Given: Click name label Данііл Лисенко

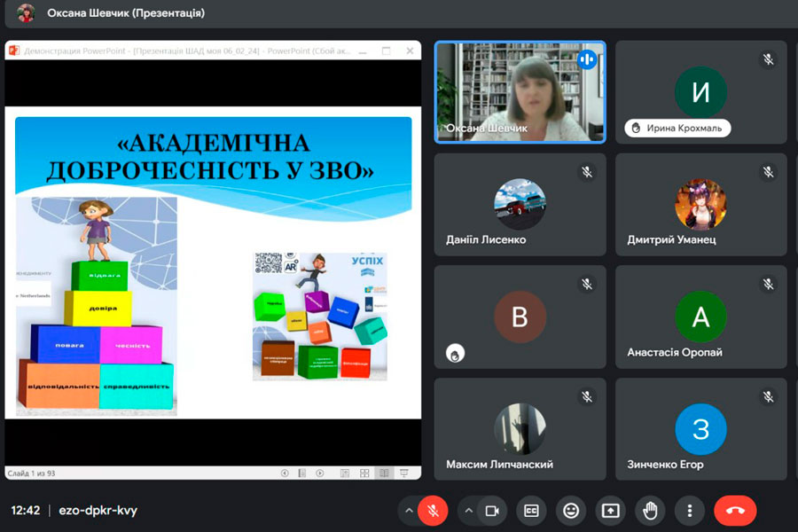Looking at the screenshot, I should 486,239.
